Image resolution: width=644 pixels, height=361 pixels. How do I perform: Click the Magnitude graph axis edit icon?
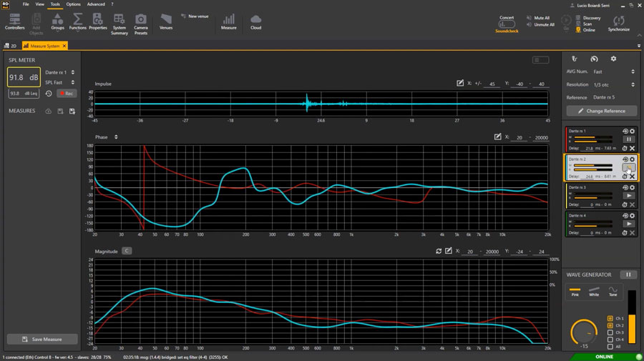click(449, 251)
